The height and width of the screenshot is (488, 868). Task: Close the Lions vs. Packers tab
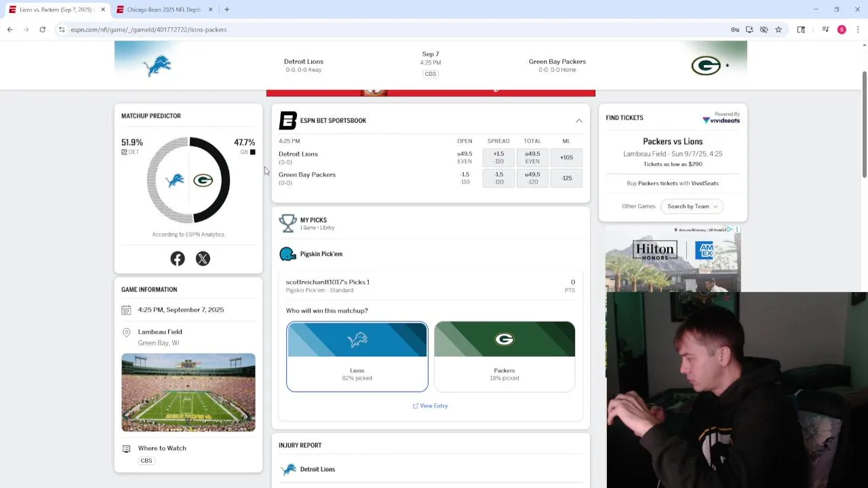102,9
